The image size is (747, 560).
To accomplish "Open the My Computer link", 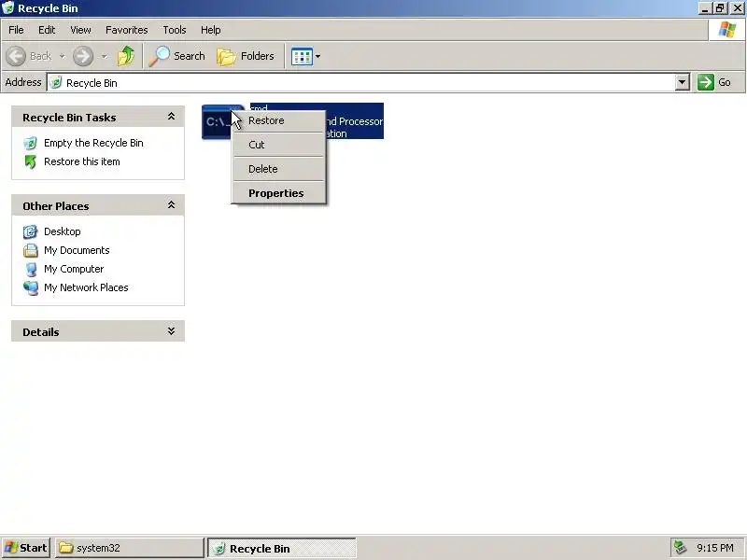I will pyautogui.click(x=74, y=269).
